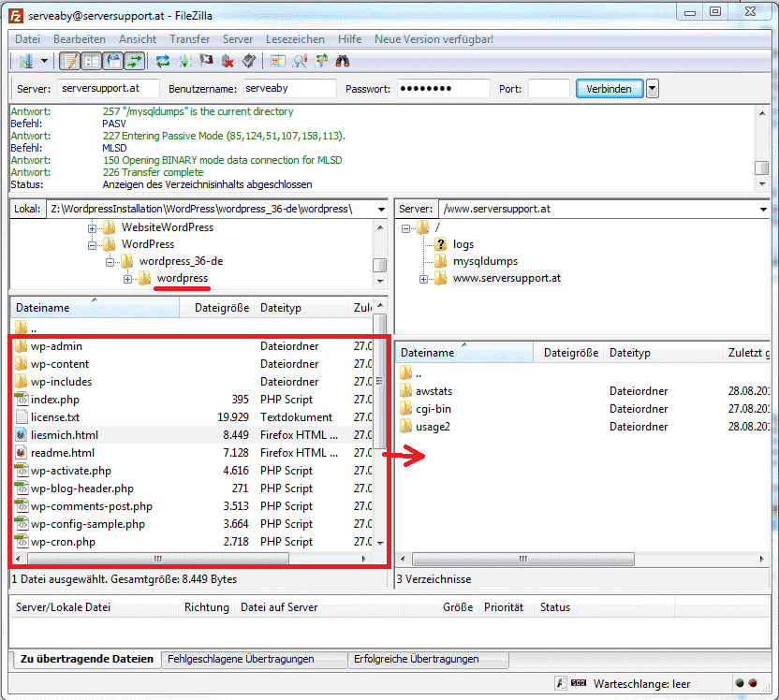This screenshot has height=700, width=779.
Task: Click the Port input field
Action: tap(549, 89)
